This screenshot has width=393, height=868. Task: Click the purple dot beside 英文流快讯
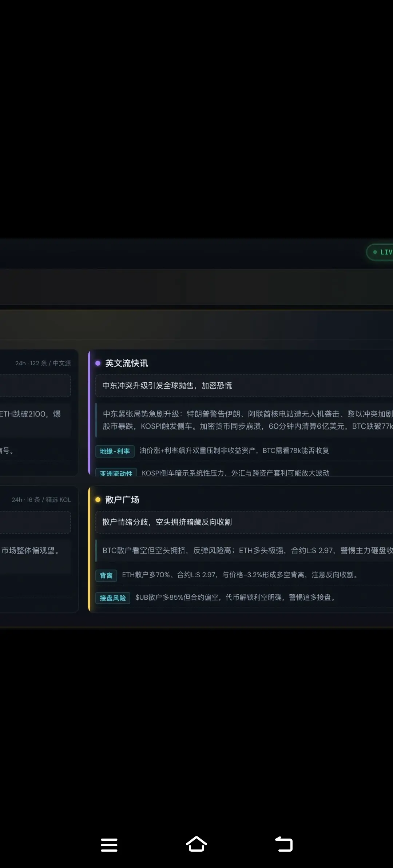pos(98,363)
